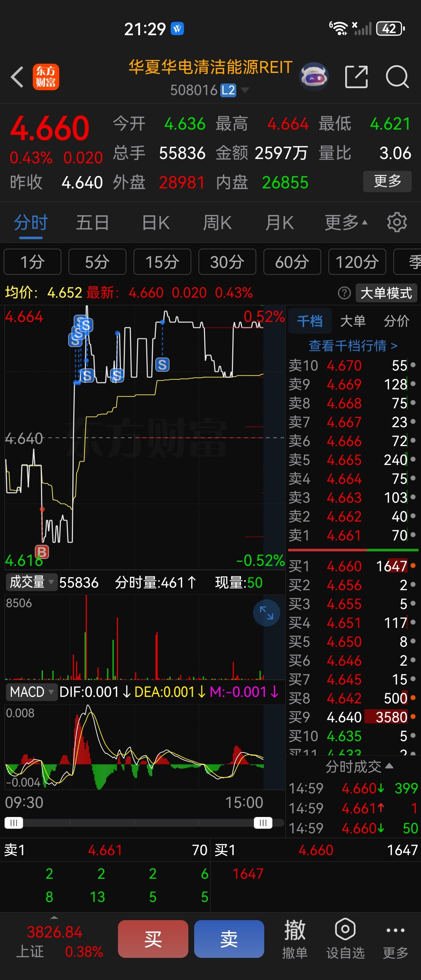Viewport: 421px width, 980px height.
Task: Choose the 5分 interval button
Action: point(97,262)
